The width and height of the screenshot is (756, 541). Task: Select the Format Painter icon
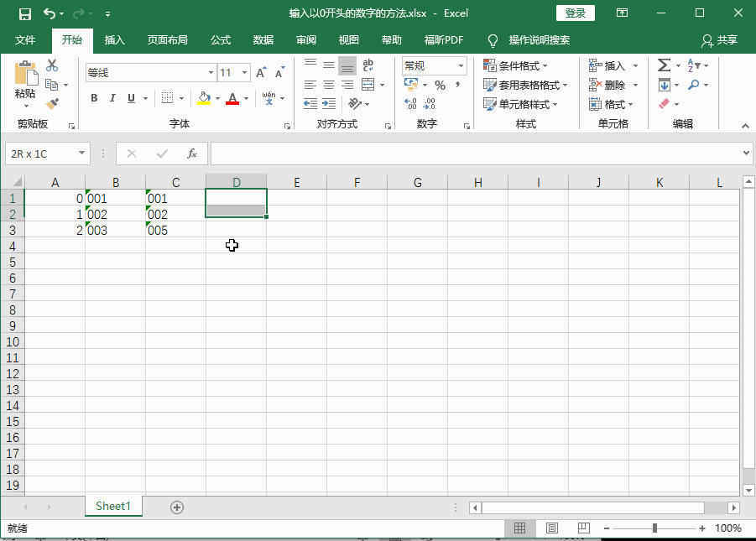50,103
